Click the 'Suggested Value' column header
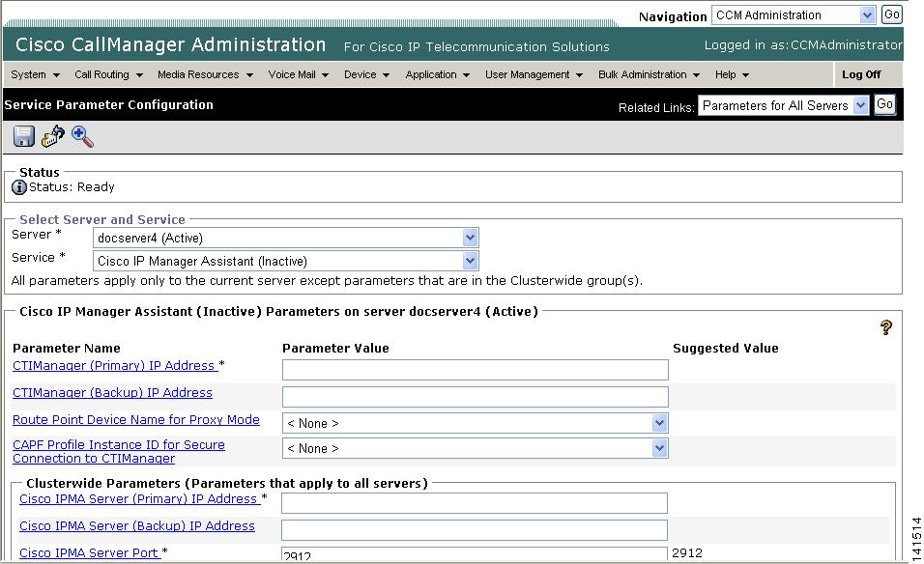 coord(726,348)
